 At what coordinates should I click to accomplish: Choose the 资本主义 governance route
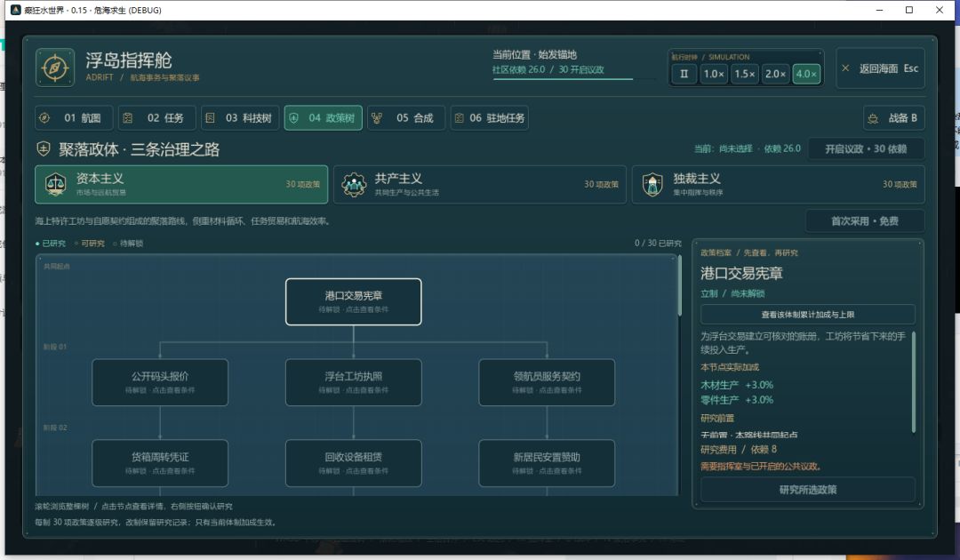click(x=181, y=184)
